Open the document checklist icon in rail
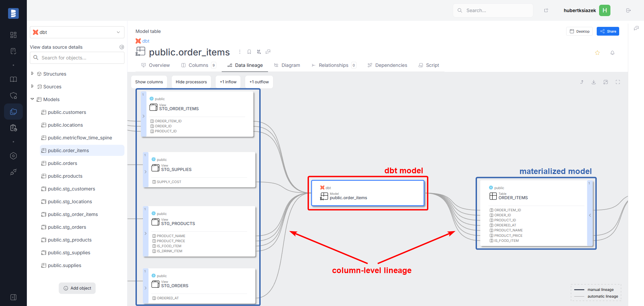This screenshot has height=306, width=644. click(13, 51)
